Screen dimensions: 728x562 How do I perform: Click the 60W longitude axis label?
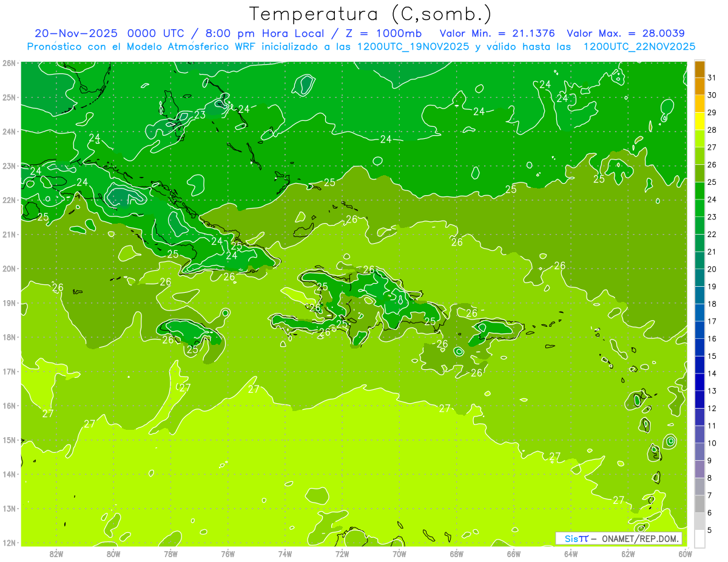coord(686,554)
